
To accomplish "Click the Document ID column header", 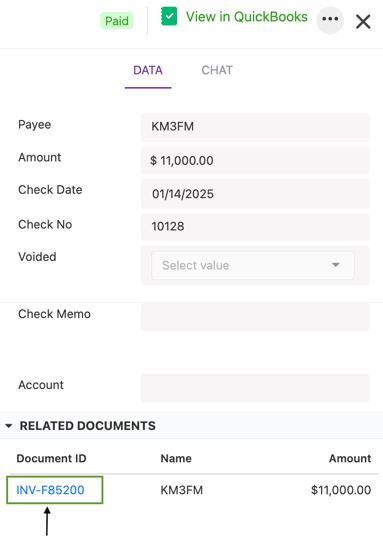I will [51, 459].
